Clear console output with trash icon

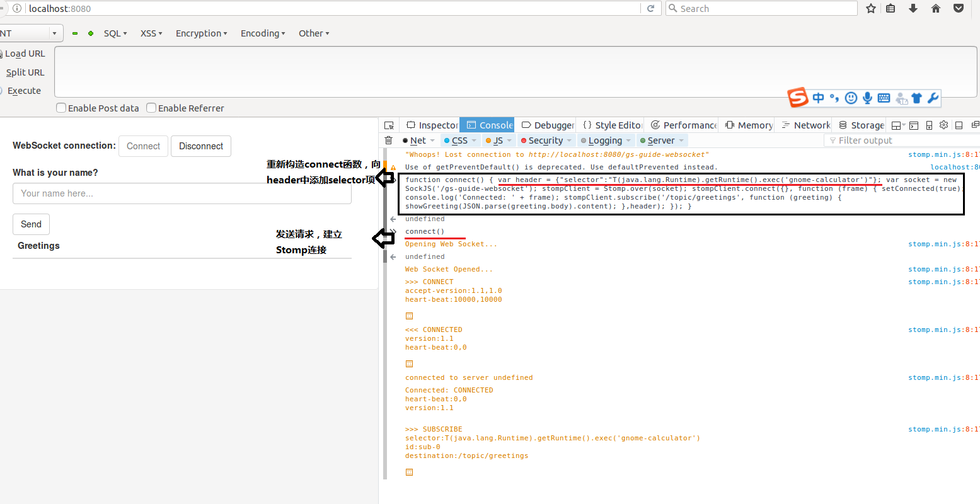tap(389, 140)
